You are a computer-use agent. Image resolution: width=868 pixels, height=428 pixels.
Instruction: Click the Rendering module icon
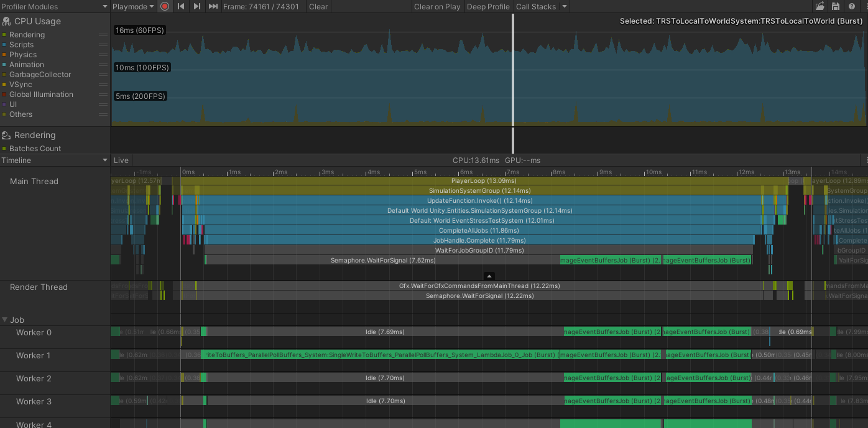pos(6,135)
